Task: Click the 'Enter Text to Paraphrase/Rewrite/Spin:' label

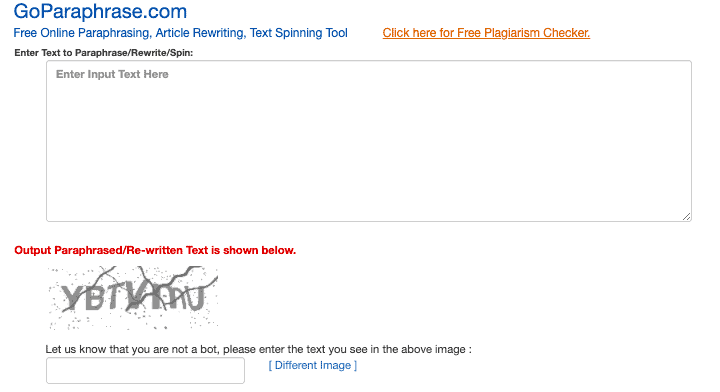Action: pos(104,53)
